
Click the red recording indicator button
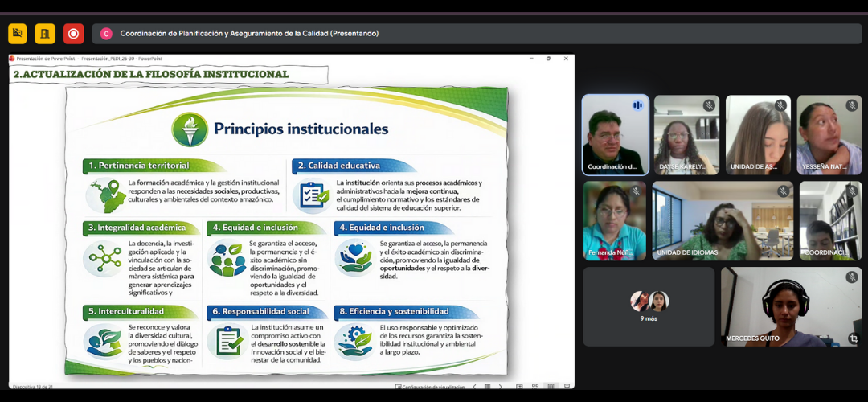pos(73,34)
